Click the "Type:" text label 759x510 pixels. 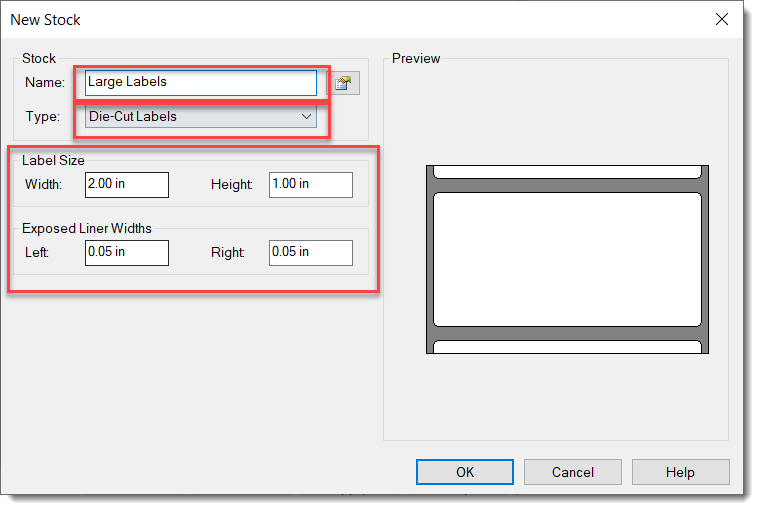pos(43,117)
